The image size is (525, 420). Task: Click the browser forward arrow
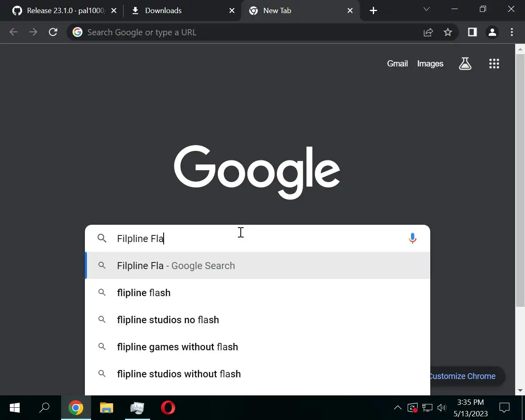pyautogui.click(x=33, y=32)
